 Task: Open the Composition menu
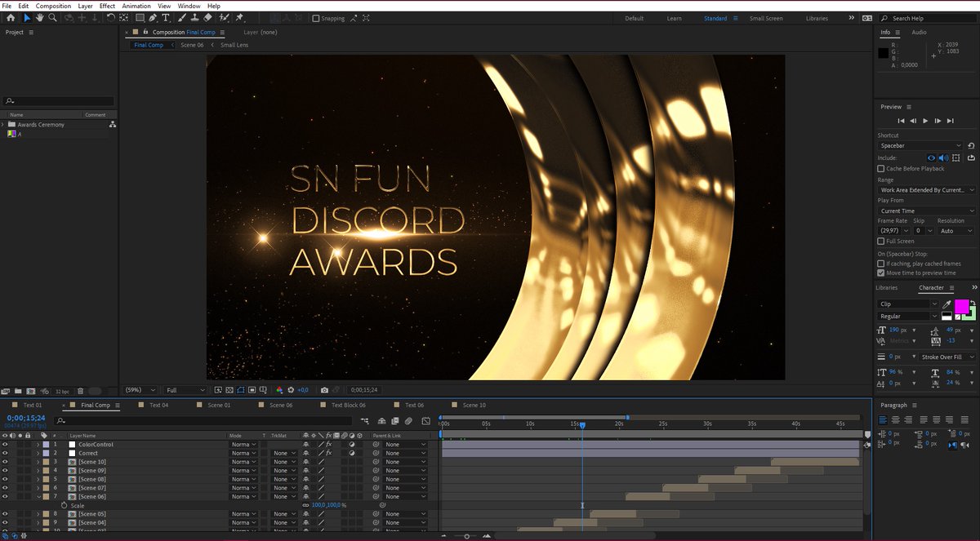(53, 6)
